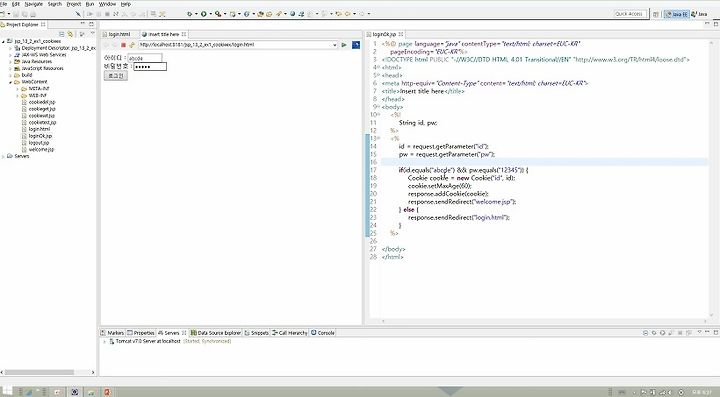Open the Edit menu
Viewport: 720px width, 397px height.
click(x=16, y=4)
